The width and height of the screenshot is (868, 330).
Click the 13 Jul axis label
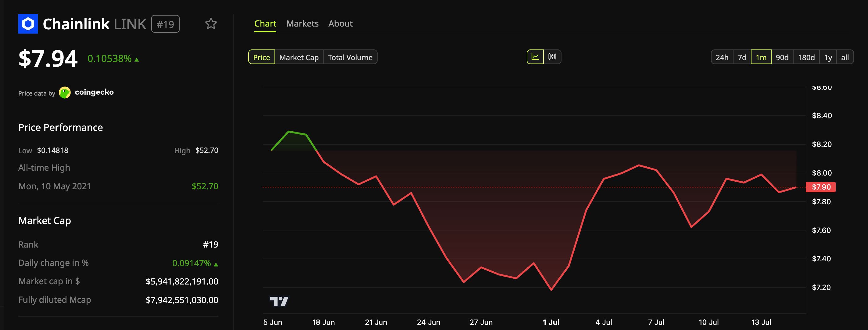coord(761,322)
